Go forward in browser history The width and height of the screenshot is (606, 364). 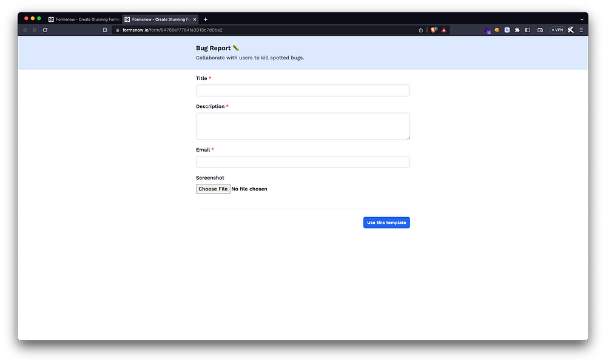point(35,30)
